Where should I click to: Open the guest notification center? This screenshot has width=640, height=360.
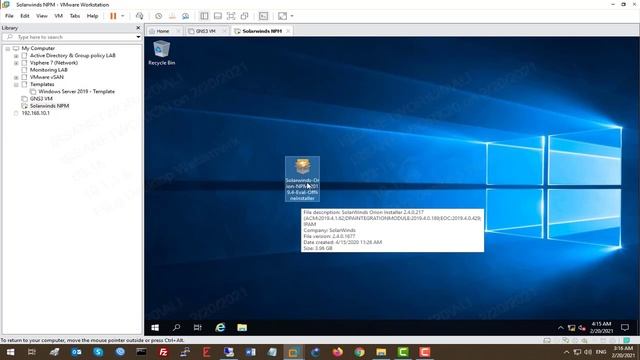click(x=624, y=328)
